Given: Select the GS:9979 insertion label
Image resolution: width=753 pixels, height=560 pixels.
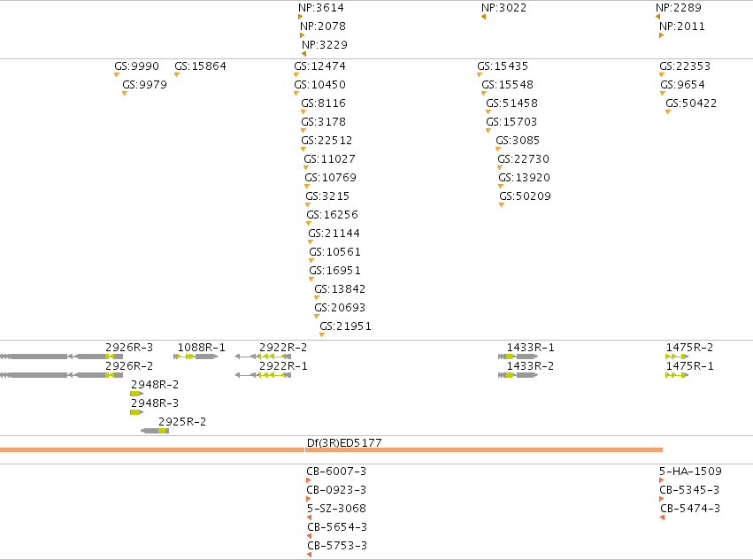Looking at the screenshot, I should [144, 85].
